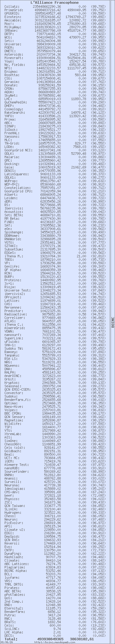
Task: Click the "HashClash:" row label
Action: pyautogui.click(x=14, y=557)
